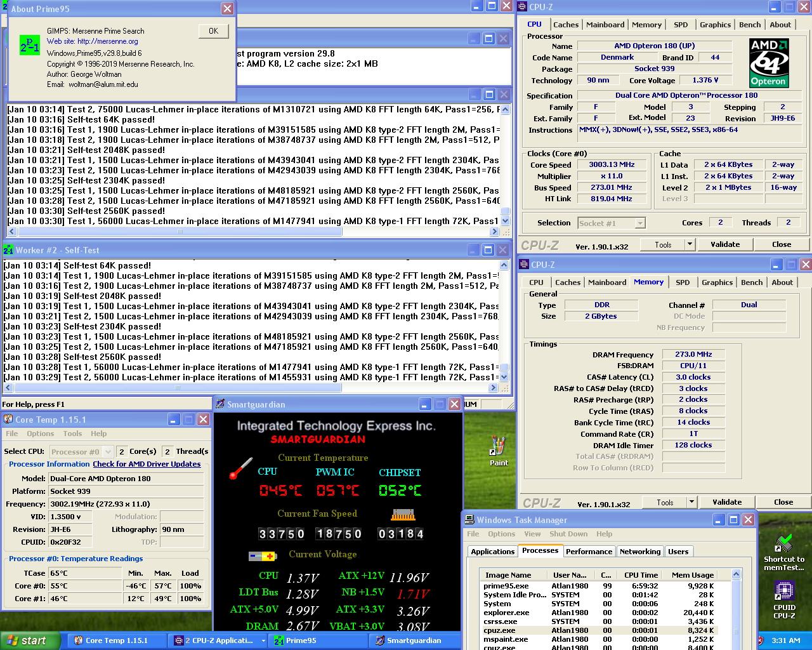Click the upper CPU-Z window title icon
The height and width of the screenshot is (650, 812).
point(523,7)
